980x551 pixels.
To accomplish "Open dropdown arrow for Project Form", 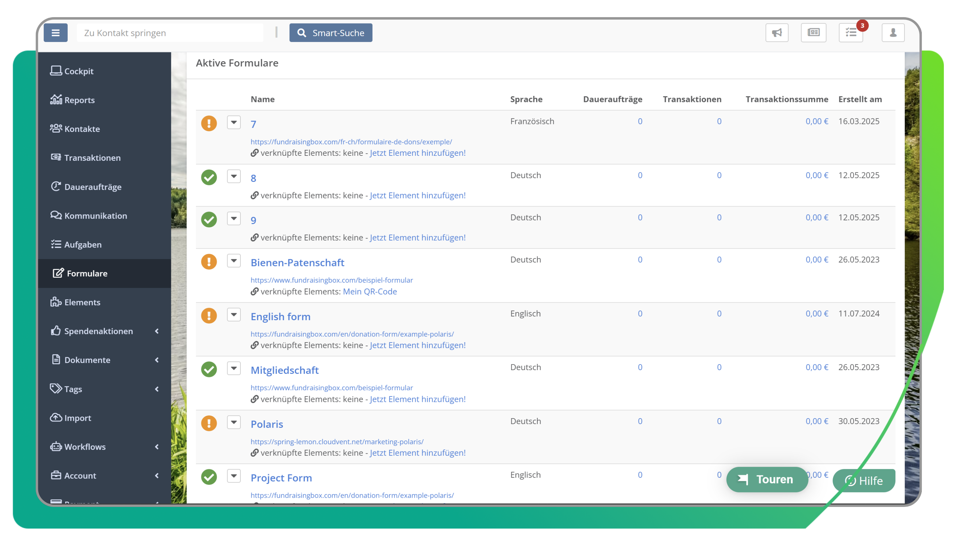I will [x=234, y=476].
